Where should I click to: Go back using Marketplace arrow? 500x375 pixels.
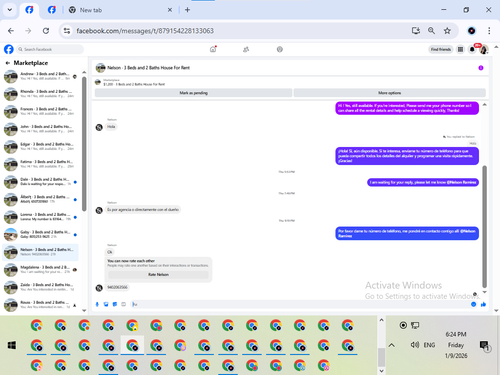(x=8, y=63)
